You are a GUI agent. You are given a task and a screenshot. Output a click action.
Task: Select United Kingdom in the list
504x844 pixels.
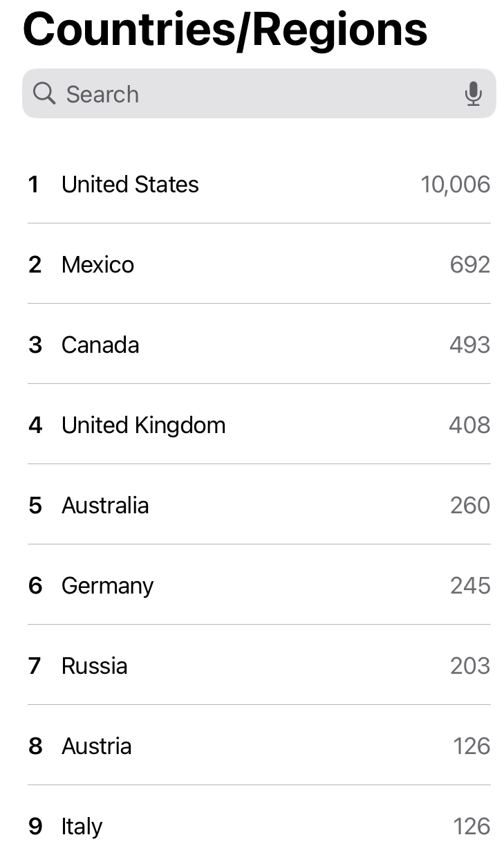(143, 425)
